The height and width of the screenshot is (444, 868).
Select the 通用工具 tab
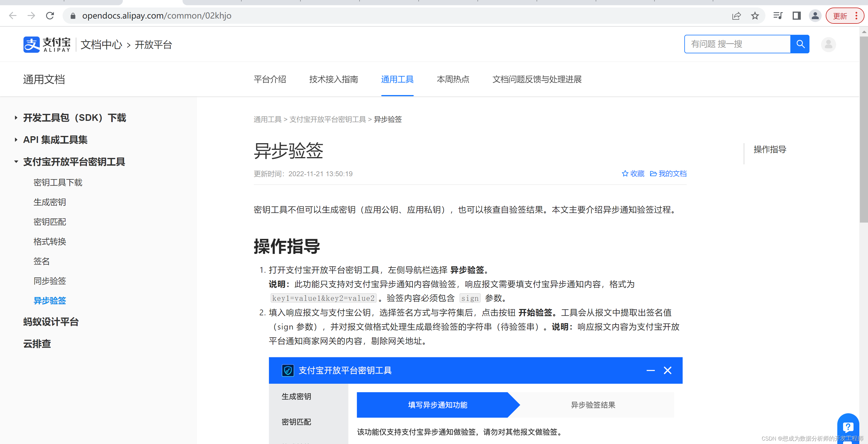point(397,79)
